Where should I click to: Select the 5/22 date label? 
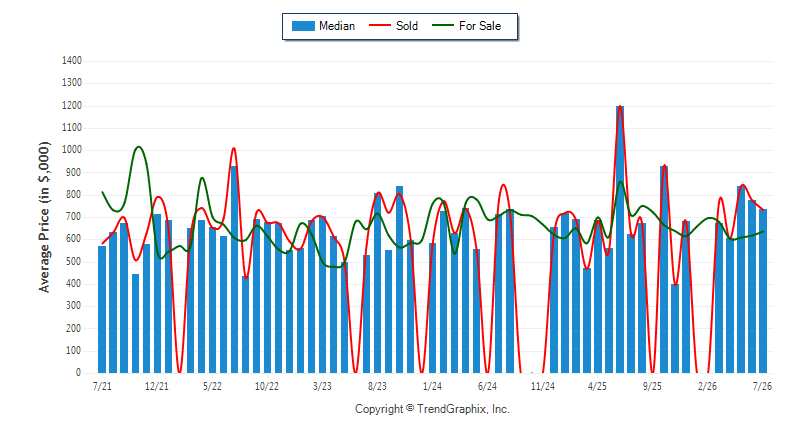point(212,386)
